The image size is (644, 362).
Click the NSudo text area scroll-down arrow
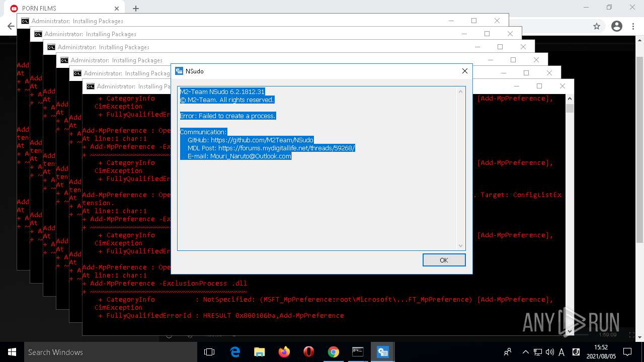460,245
